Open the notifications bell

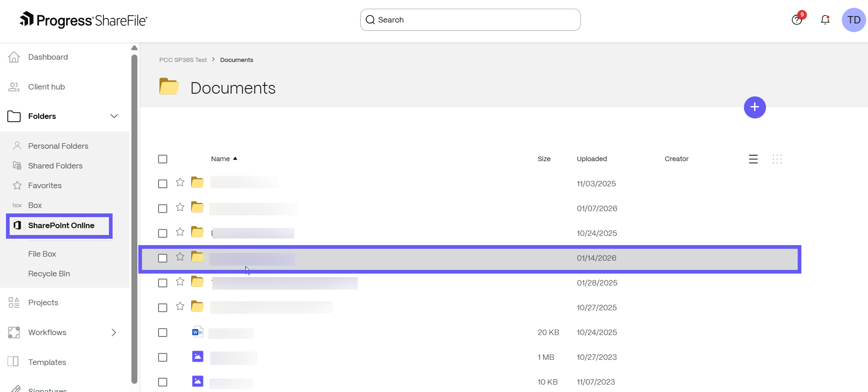825,20
